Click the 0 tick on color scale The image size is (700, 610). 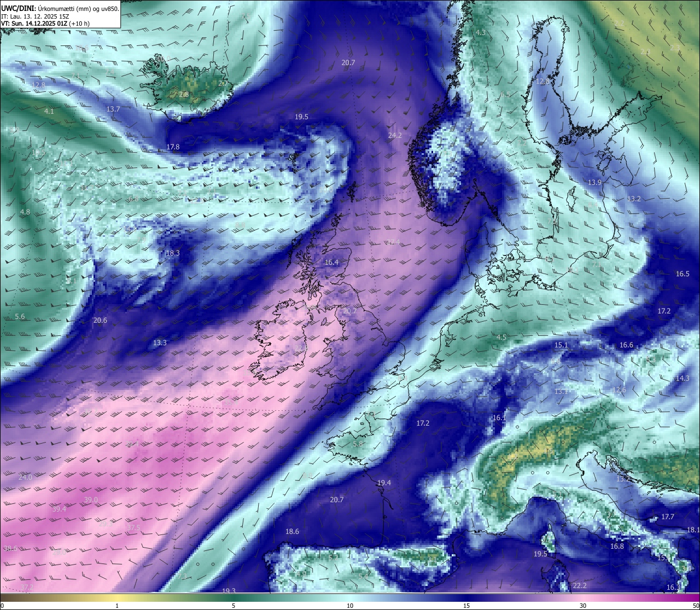coord(2,605)
